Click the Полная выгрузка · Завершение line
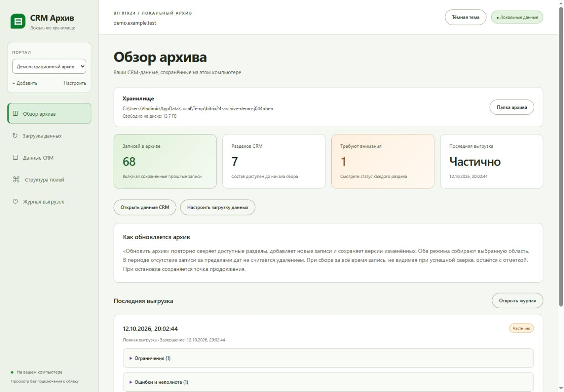Viewport: 564px width, 392px height. tap(174, 340)
